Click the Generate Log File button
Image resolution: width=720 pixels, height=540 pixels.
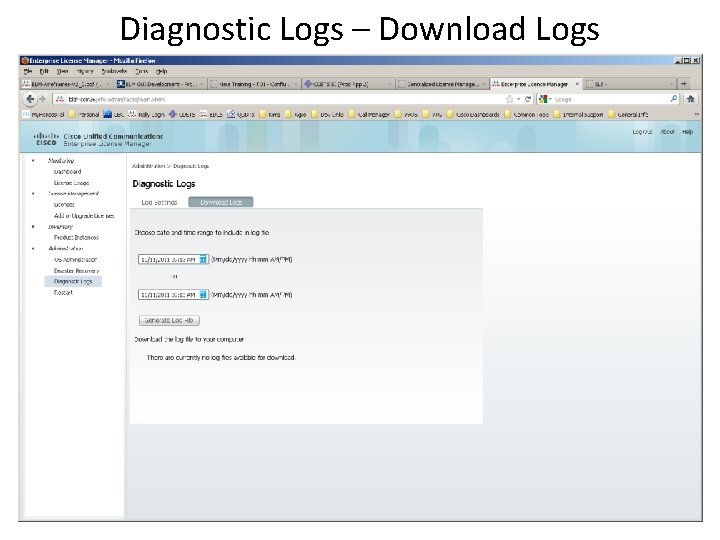tap(169, 321)
